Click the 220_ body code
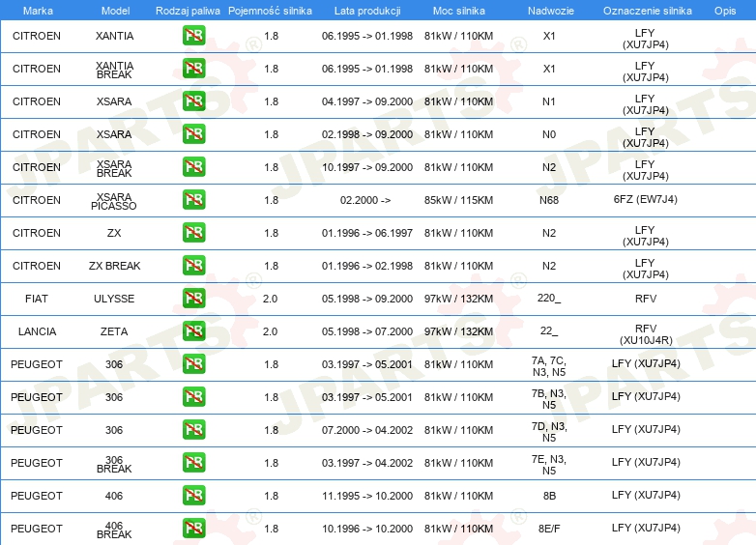Image resolution: width=756 pixels, height=545 pixels. coord(549,298)
